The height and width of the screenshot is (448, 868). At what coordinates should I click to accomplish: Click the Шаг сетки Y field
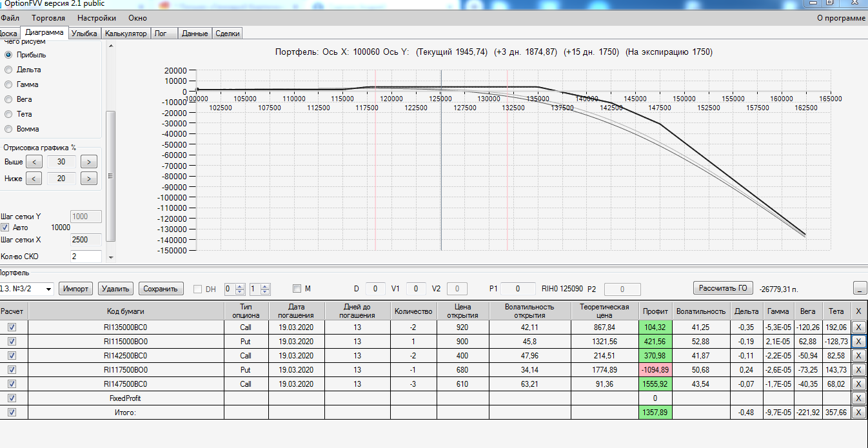coord(86,217)
